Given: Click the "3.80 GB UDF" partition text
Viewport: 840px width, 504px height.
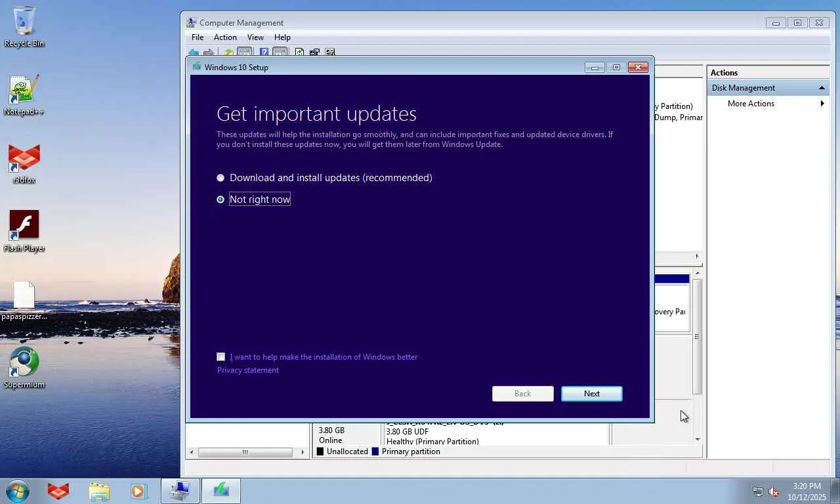Looking at the screenshot, I should [408, 431].
